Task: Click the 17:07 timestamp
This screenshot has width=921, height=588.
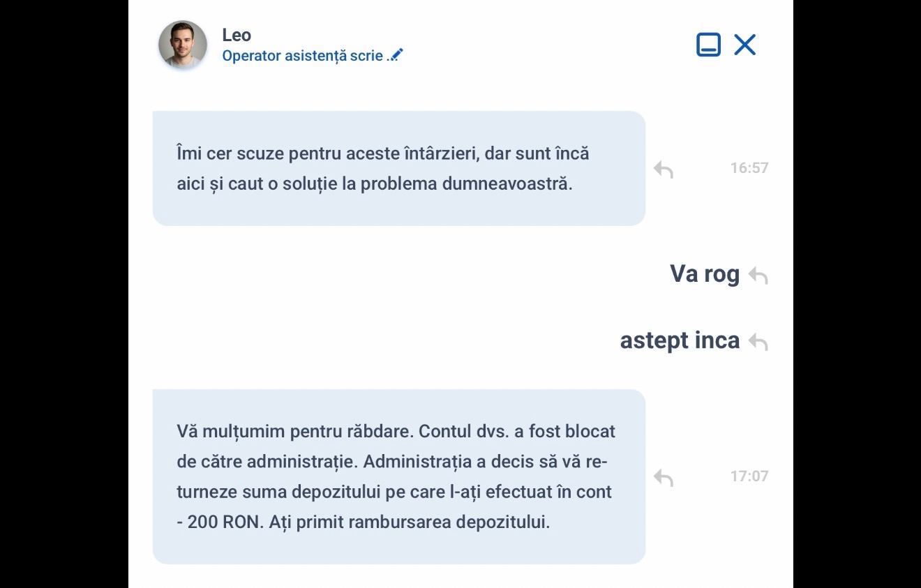Action: 749,476
